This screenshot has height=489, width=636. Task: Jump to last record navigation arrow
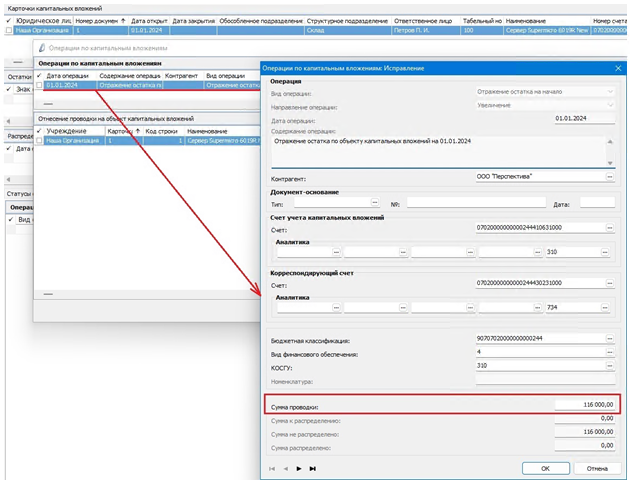coord(312,468)
